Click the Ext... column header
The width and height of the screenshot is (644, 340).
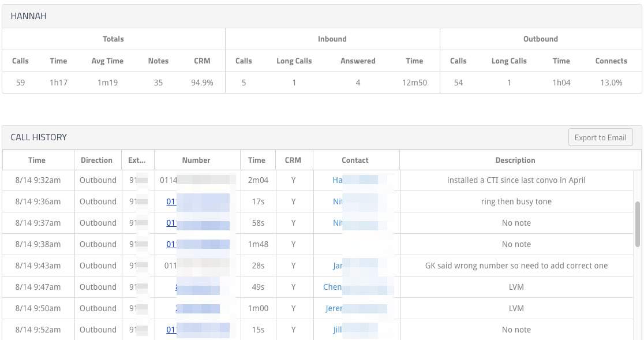(137, 160)
